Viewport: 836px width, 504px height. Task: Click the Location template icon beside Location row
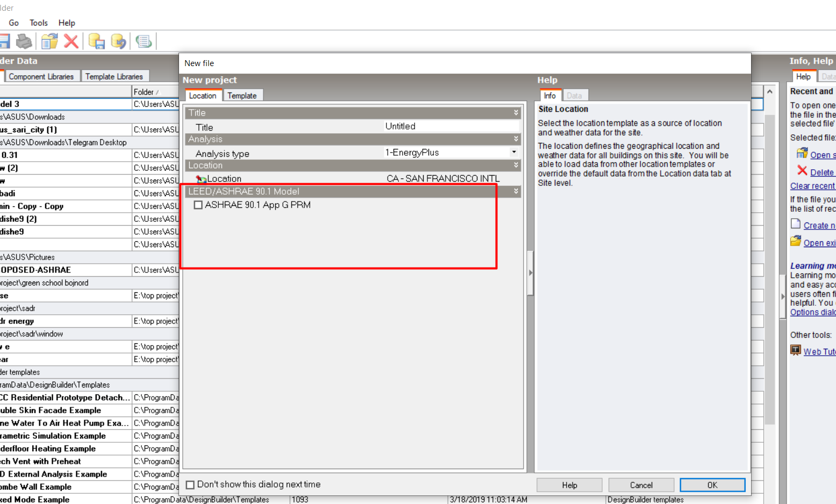click(x=201, y=179)
